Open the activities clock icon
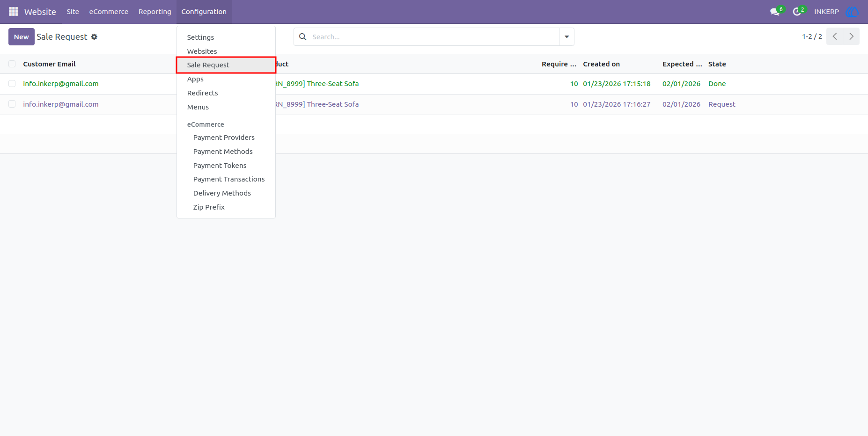The width and height of the screenshot is (868, 436). click(x=797, y=12)
